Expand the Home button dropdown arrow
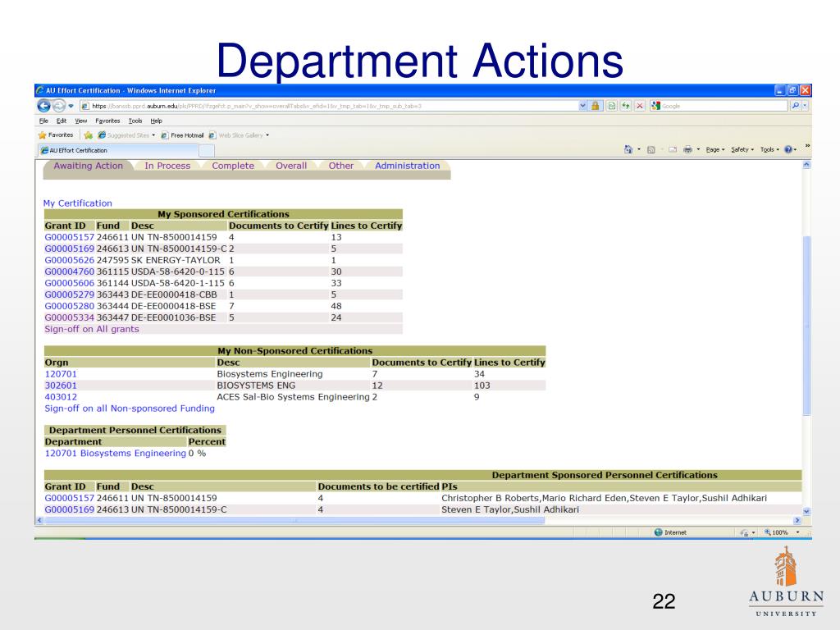 tap(638, 149)
